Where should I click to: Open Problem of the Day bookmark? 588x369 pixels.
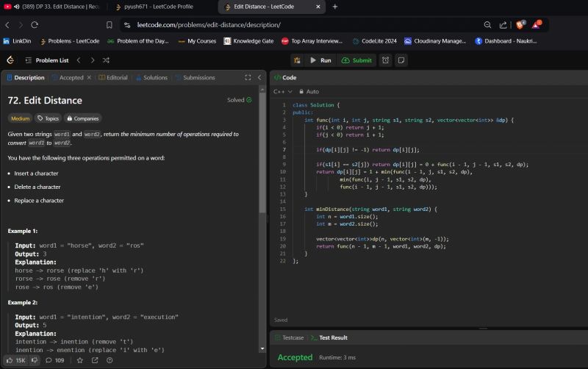point(138,41)
